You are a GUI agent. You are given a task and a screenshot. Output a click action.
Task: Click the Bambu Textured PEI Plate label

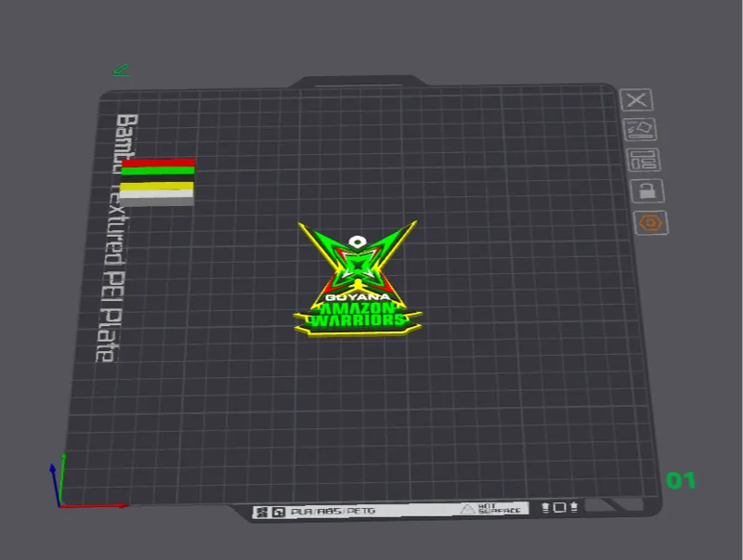coord(115,238)
